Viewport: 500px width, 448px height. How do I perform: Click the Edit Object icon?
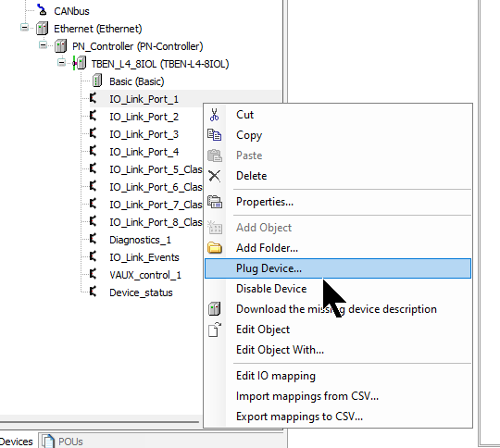215,330
